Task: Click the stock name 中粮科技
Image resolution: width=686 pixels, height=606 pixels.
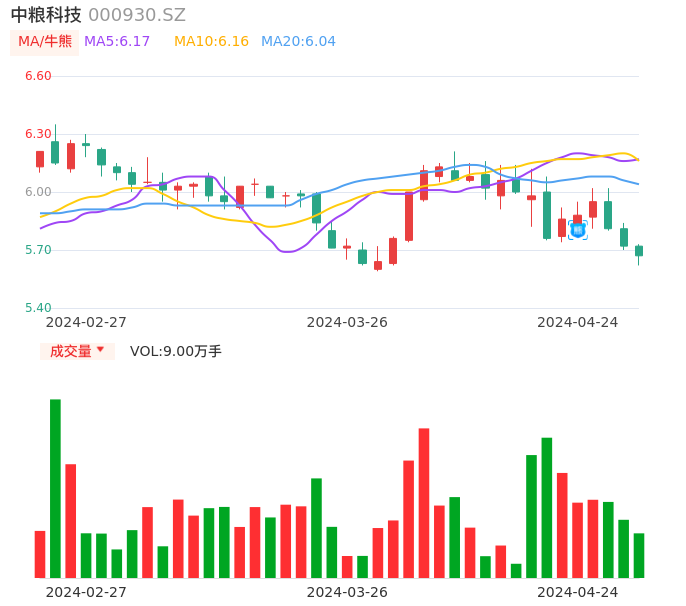Action: point(46,15)
